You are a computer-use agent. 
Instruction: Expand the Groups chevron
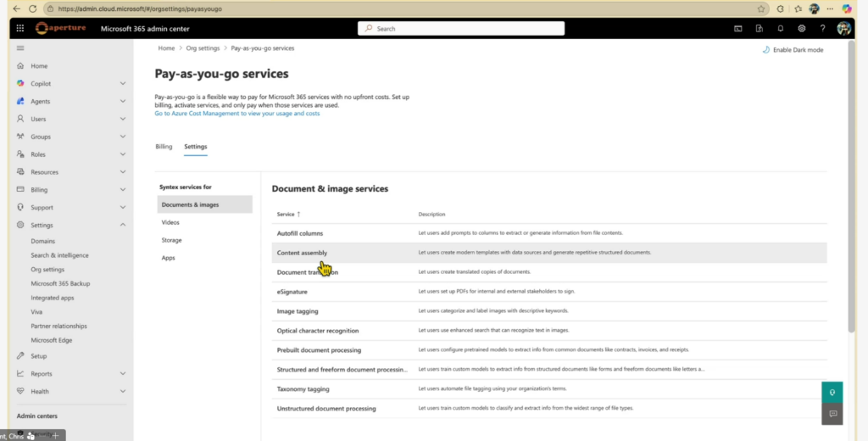tap(123, 137)
